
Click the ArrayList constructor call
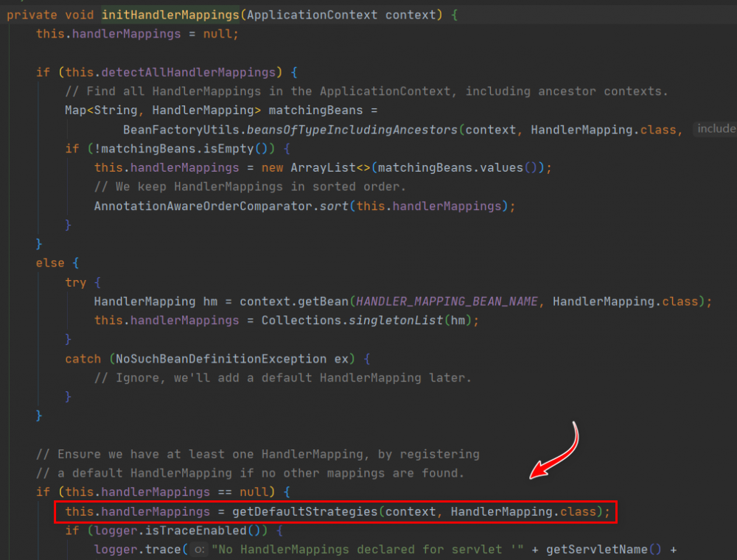click(323, 168)
